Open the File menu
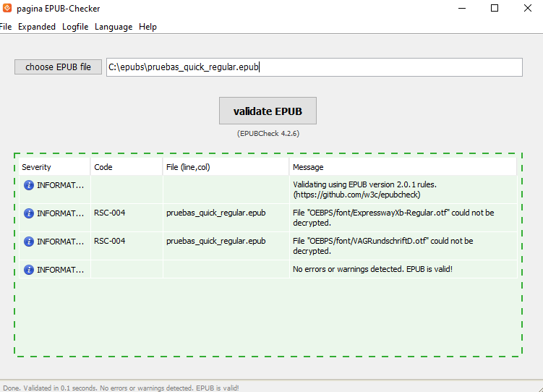 [x=6, y=27]
